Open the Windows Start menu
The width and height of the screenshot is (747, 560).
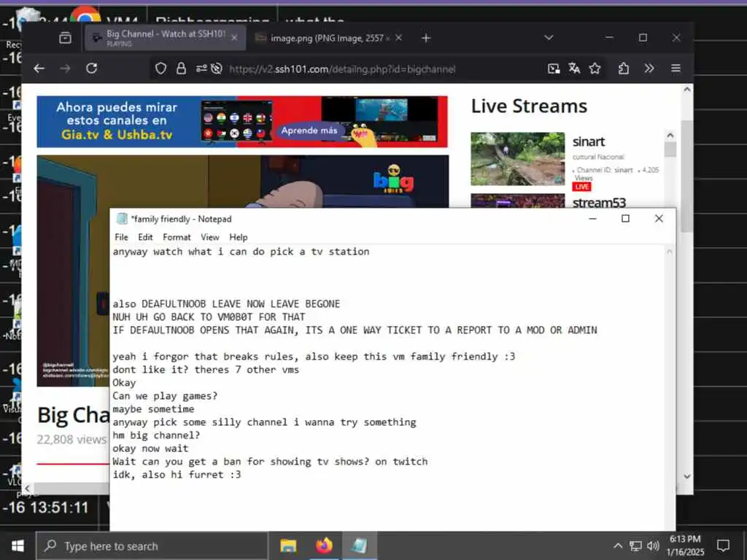(x=18, y=545)
